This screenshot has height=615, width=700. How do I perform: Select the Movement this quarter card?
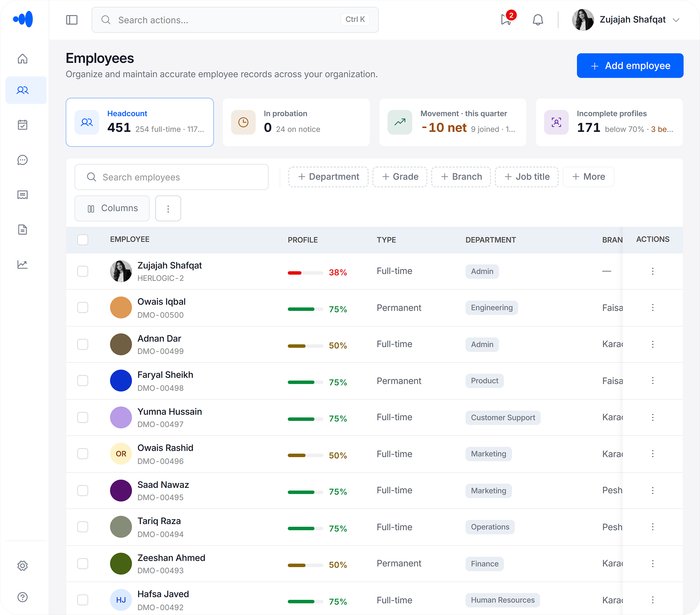(453, 122)
